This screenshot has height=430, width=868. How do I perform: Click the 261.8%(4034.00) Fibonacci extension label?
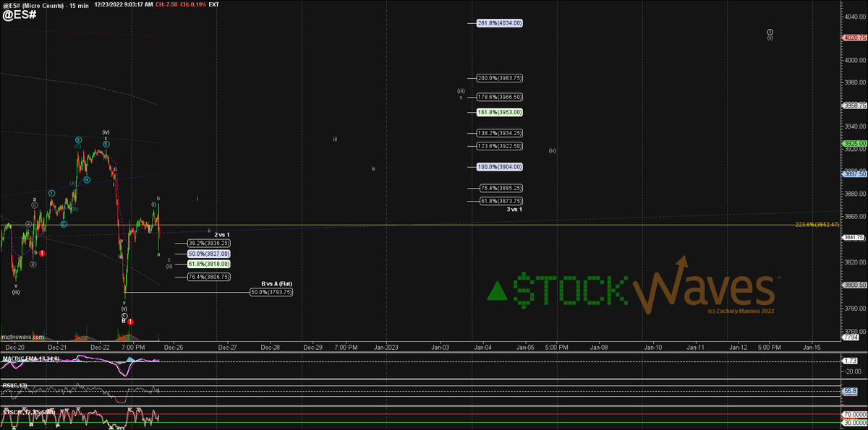[x=500, y=23]
